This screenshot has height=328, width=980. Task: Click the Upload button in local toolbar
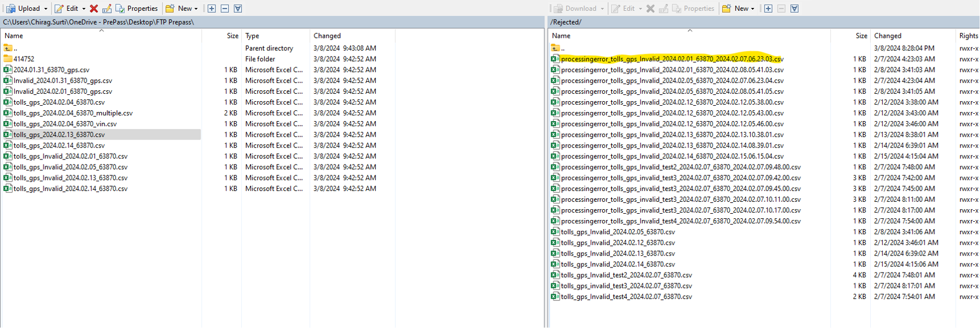click(23, 9)
